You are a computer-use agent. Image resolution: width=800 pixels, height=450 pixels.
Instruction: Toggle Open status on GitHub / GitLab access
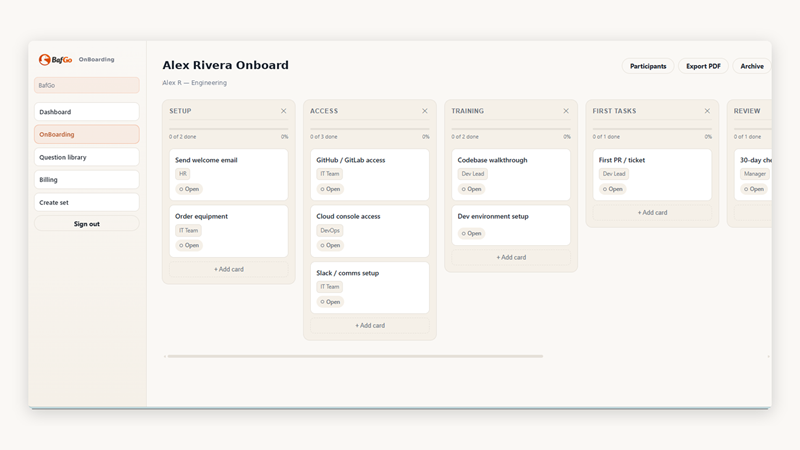(x=330, y=189)
